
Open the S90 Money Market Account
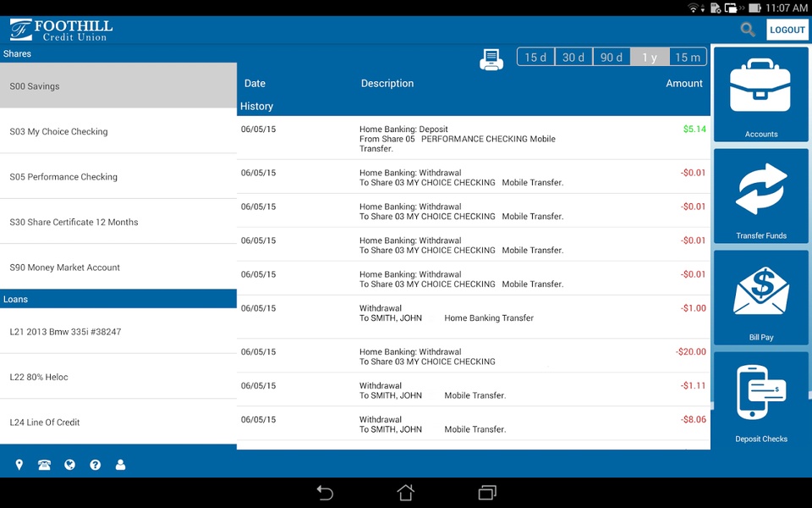point(118,267)
